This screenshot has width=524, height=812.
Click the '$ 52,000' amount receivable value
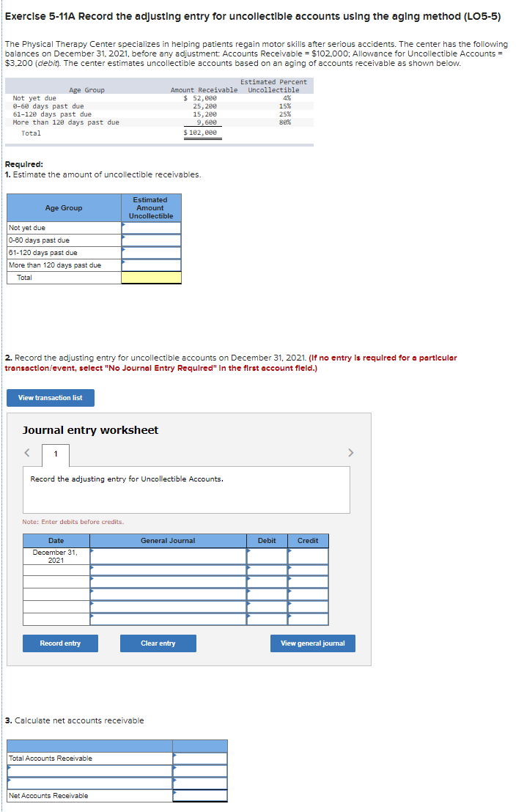[x=200, y=98]
